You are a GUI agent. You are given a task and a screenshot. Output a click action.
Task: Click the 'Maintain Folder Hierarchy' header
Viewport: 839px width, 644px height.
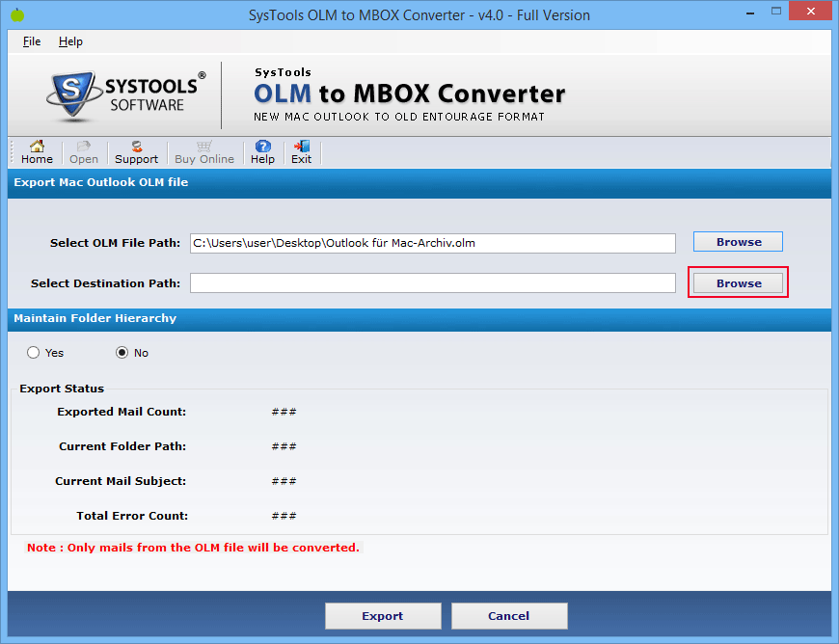tap(95, 318)
